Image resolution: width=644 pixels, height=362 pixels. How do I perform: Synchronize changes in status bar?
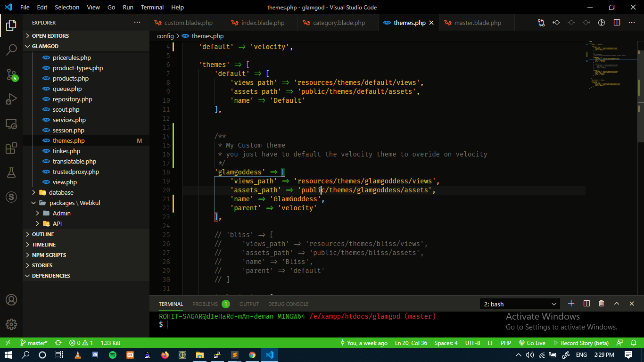(58, 343)
